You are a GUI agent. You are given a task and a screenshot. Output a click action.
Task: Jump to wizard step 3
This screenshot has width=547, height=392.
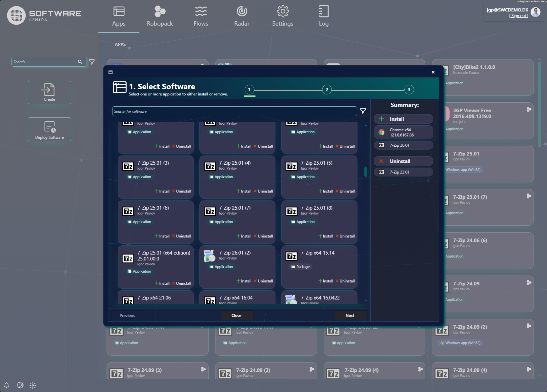pyautogui.click(x=409, y=90)
